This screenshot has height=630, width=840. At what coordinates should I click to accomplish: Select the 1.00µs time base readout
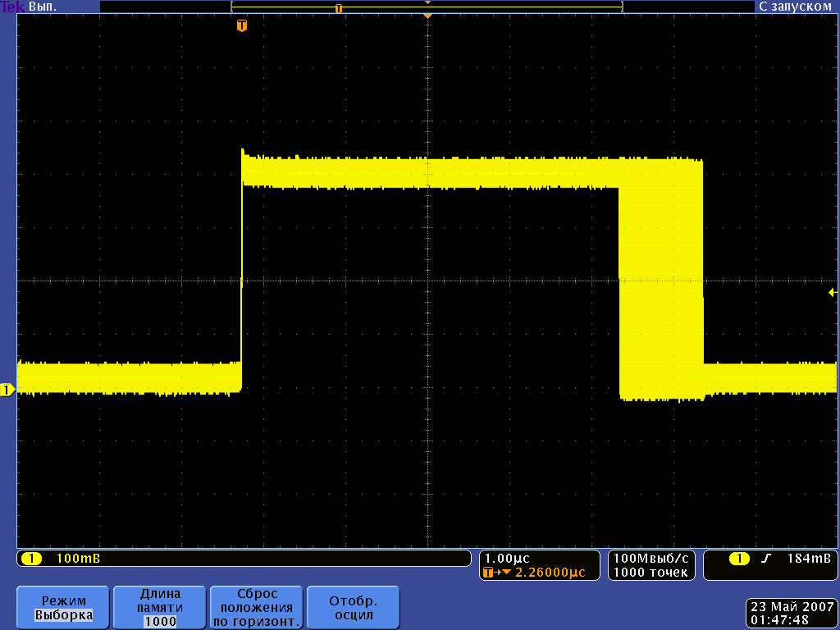pyautogui.click(x=508, y=558)
